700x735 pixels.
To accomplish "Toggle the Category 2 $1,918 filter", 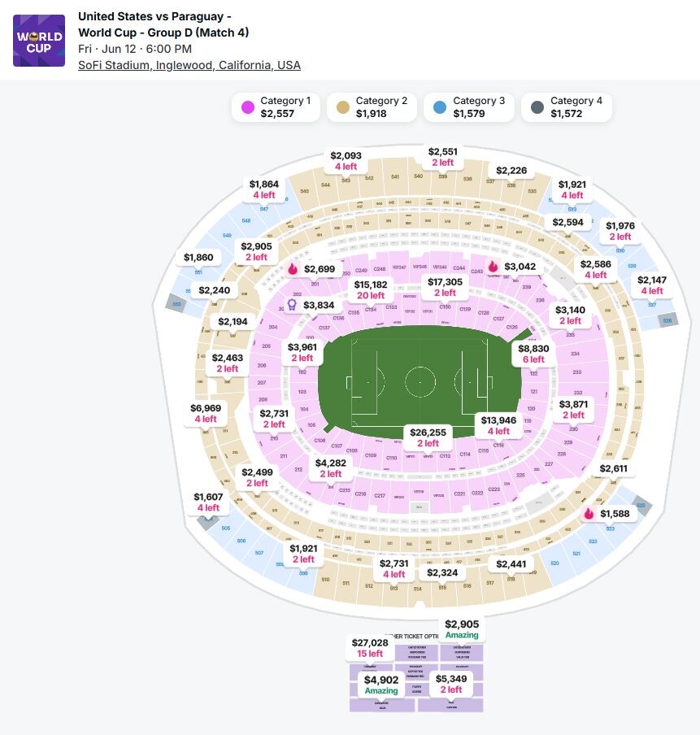I will [372, 107].
